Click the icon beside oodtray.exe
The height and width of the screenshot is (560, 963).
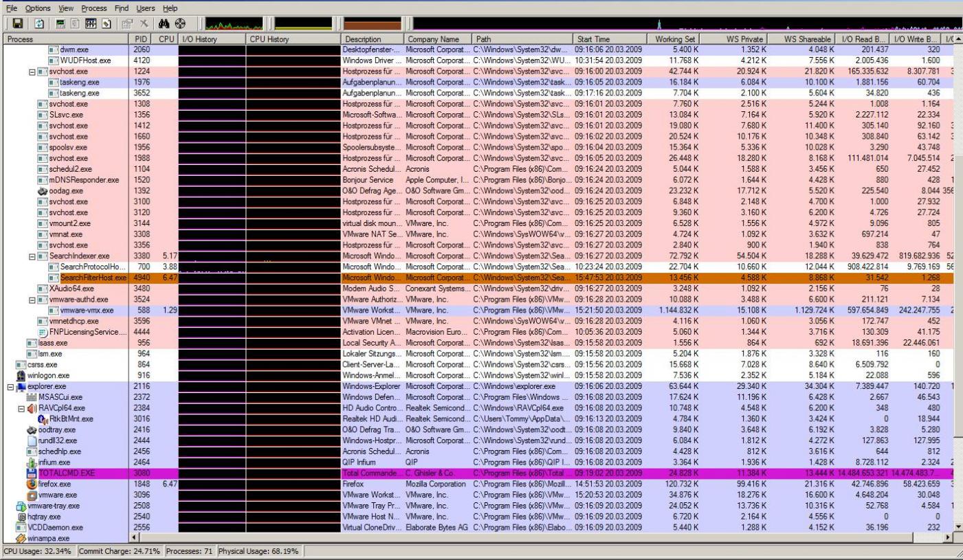point(32,430)
